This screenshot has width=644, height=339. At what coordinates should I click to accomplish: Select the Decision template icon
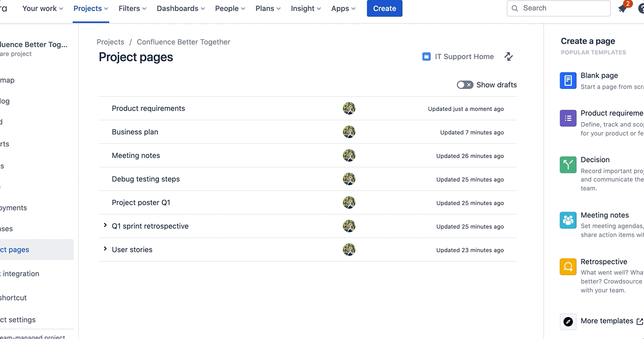[568, 164]
